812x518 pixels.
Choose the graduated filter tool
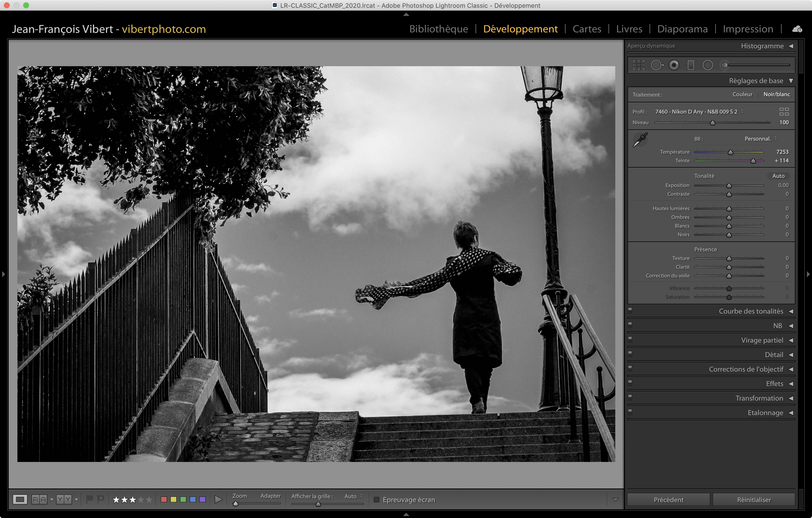[691, 65]
